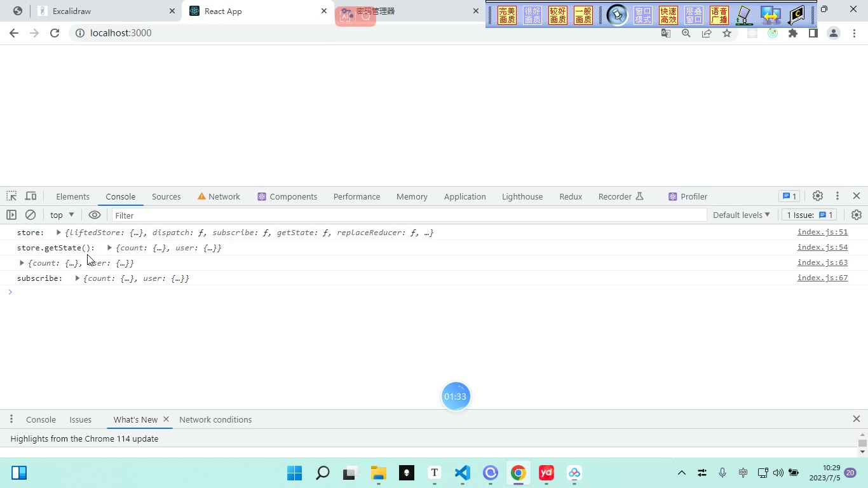The width and height of the screenshot is (868, 488).
Task: Open the index.js:51 source link
Action: (x=822, y=232)
